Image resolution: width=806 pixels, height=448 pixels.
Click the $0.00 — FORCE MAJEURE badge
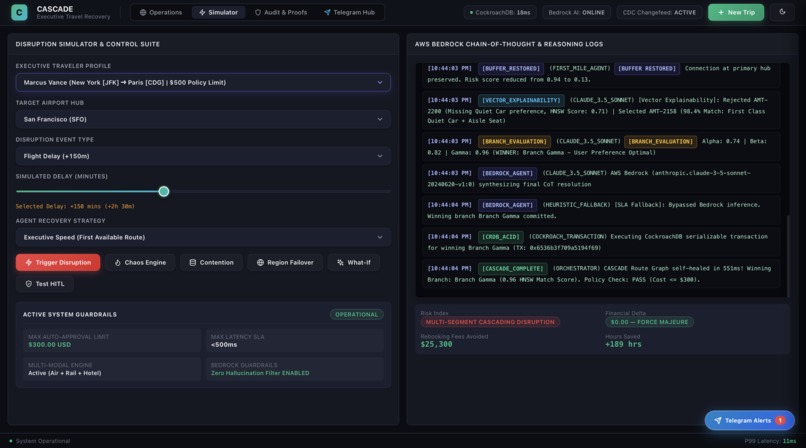[649, 322]
